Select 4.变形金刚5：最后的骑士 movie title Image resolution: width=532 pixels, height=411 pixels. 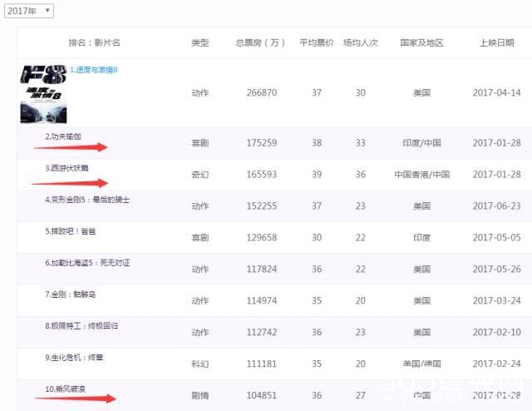(87, 200)
